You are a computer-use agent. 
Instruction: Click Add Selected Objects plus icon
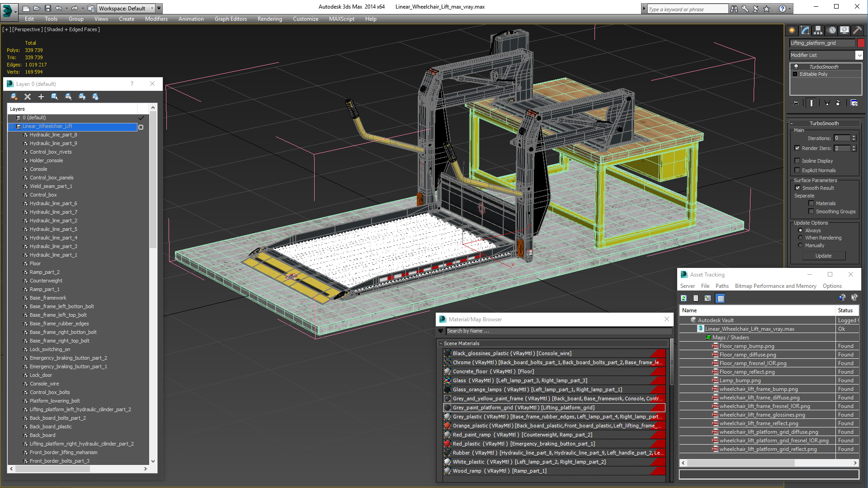click(x=41, y=97)
